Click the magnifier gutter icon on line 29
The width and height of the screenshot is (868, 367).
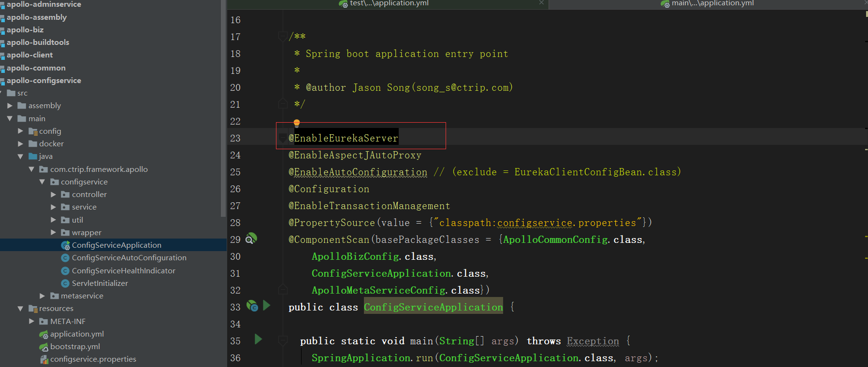pyautogui.click(x=251, y=239)
